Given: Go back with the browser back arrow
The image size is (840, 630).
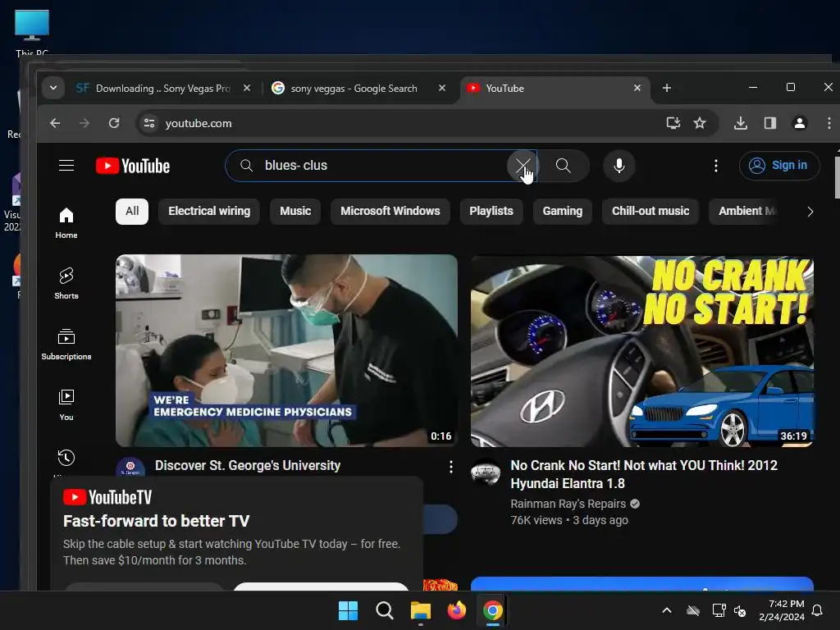Looking at the screenshot, I should [55, 123].
